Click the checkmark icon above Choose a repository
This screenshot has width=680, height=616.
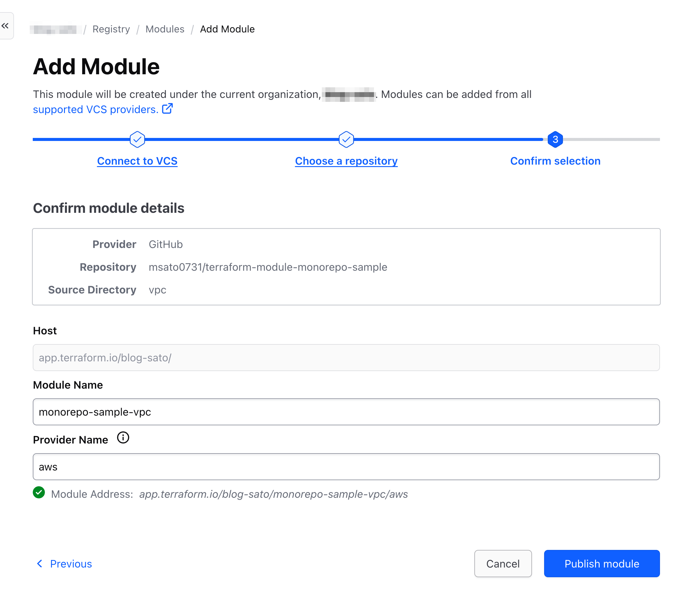pos(346,139)
